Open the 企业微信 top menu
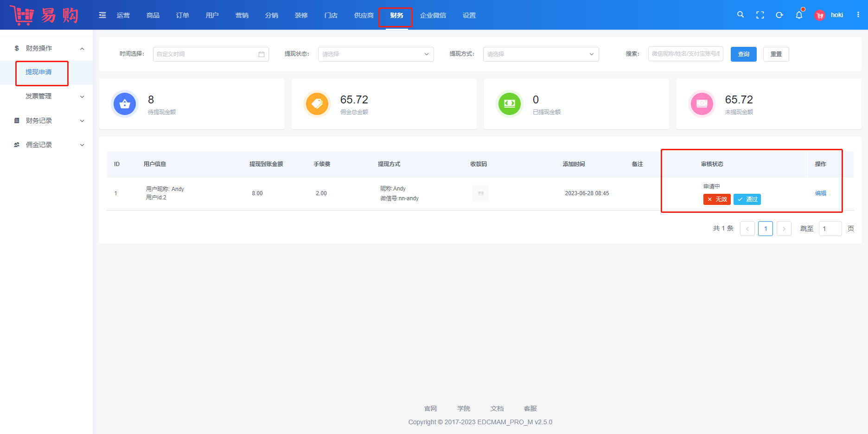This screenshot has width=868, height=434. pyautogui.click(x=433, y=15)
